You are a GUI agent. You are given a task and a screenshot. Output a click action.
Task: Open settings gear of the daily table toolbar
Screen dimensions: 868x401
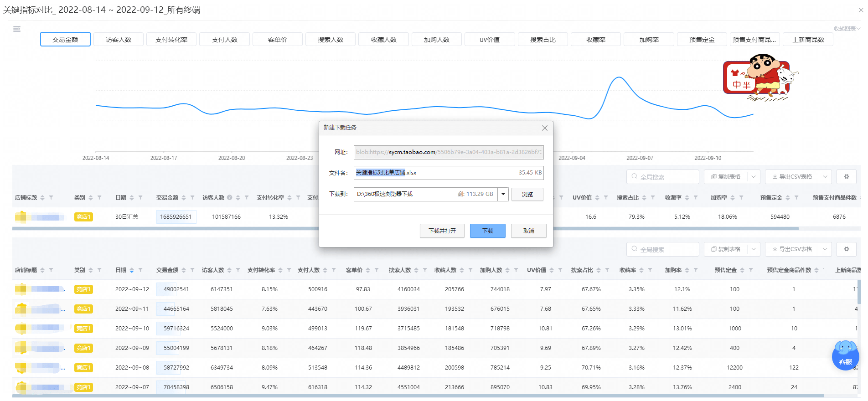(847, 249)
